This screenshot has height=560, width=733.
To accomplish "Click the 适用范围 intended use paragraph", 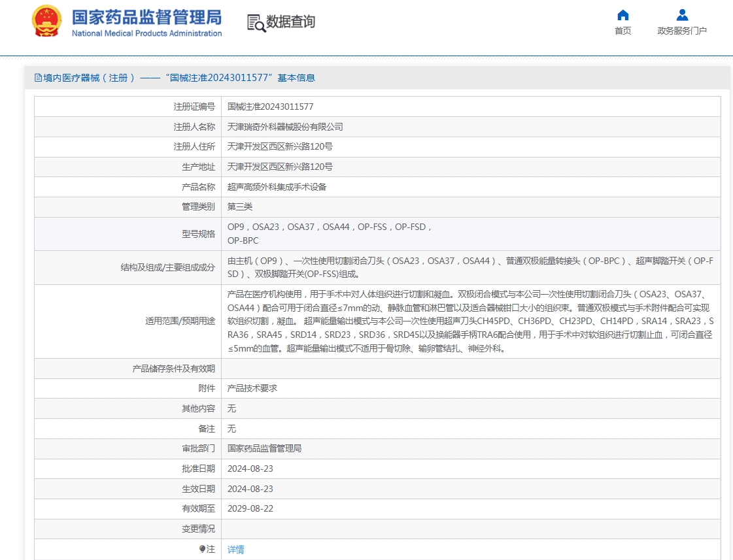I will (x=470, y=321).
